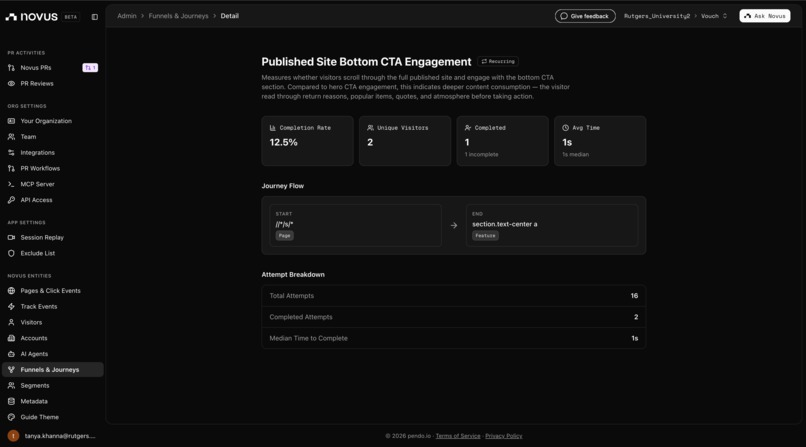Click the API Access key icon

tap(11, 200)
